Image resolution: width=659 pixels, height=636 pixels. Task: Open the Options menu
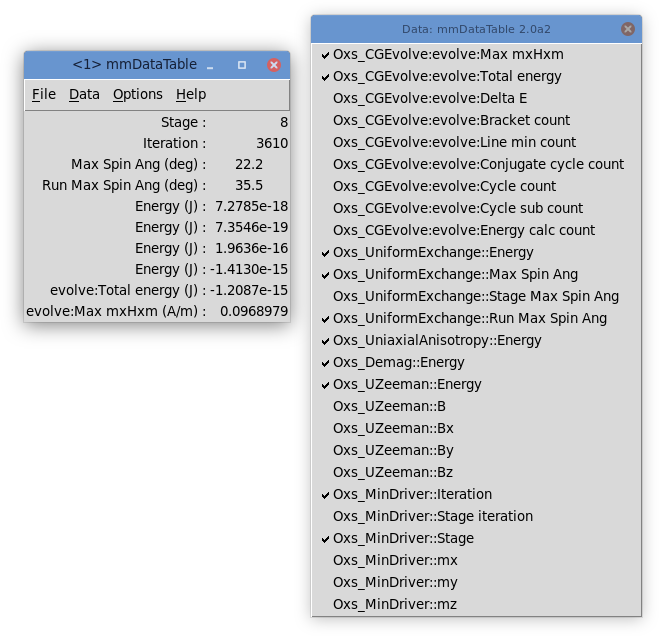(x=137, y=94)
